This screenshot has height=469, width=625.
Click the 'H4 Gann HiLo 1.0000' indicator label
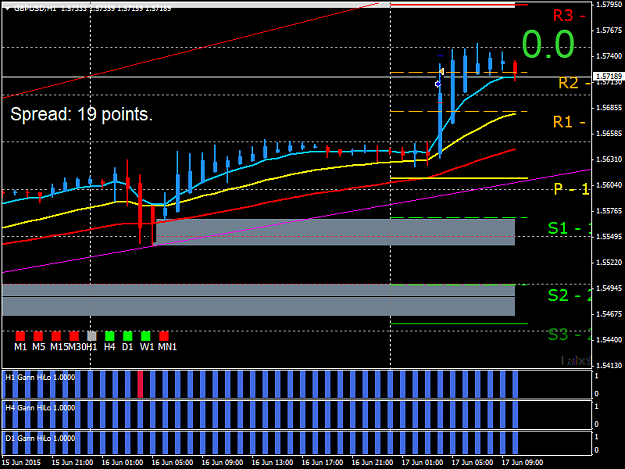coord(40,408)
